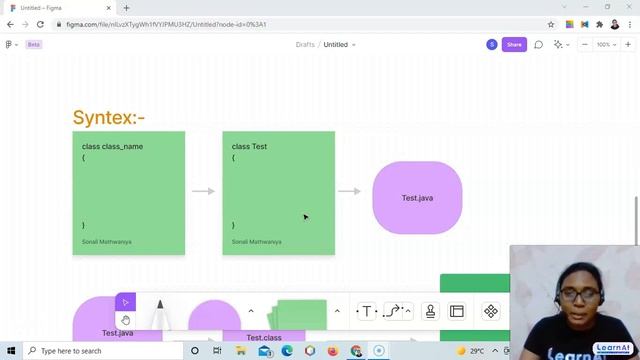
Task: Select the Move arrow tool
Action: click(x=125, y=302)
